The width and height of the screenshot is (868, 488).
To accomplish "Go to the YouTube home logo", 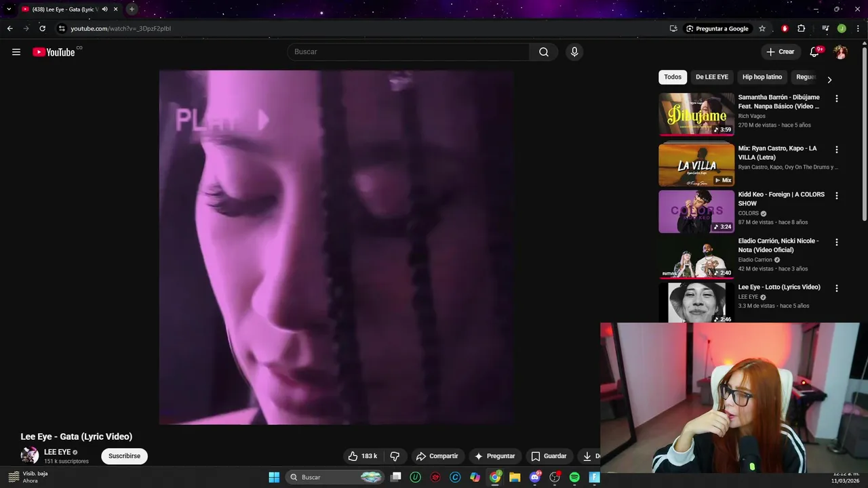I will pos(54,52).
